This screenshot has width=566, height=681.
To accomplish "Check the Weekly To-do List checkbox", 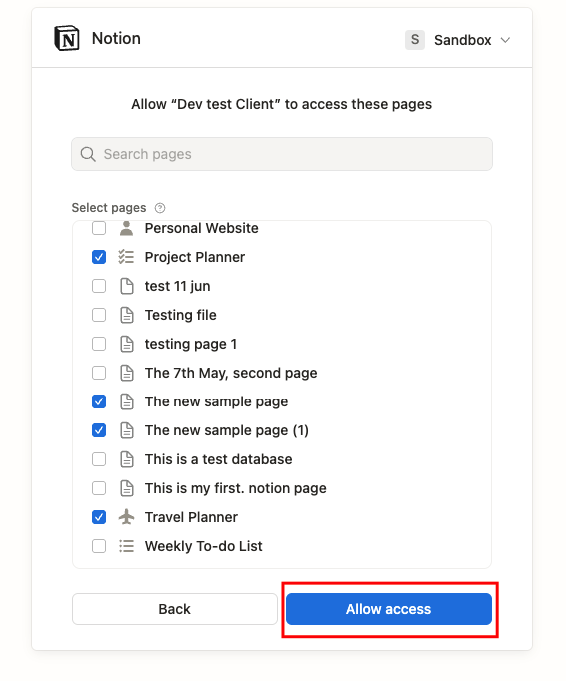I will coord(99,546).
